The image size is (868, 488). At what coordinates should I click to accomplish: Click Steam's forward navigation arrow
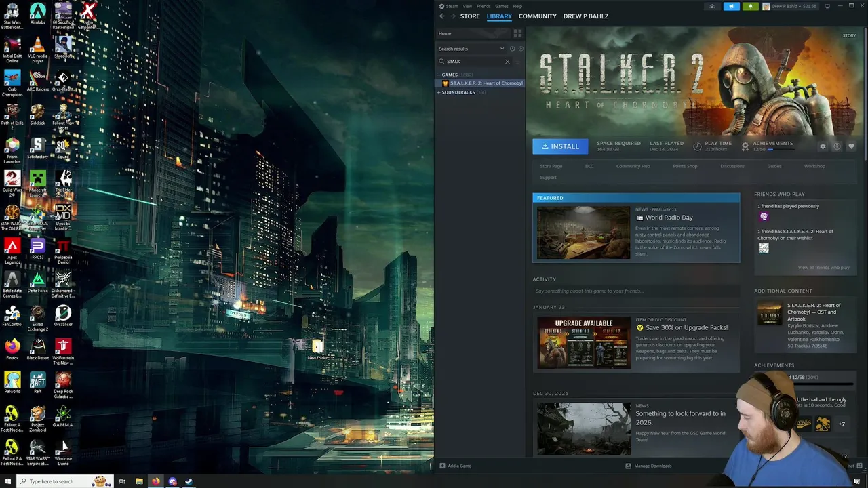pyautogui.click(x=452, y=16)
